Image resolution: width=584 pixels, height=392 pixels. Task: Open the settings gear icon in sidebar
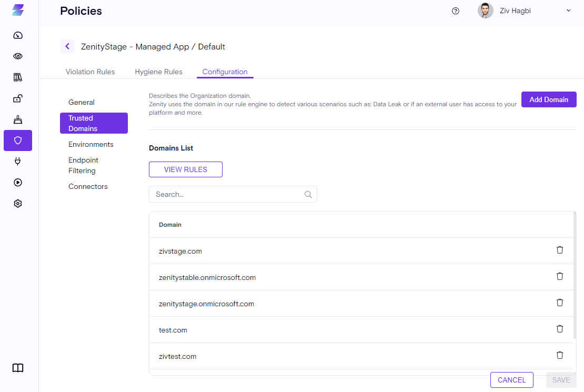pos(18,204)
